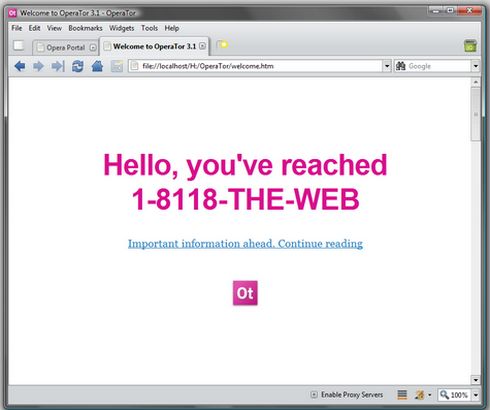Toggle the fit-to-width icon in status bar

coord(402,395)
